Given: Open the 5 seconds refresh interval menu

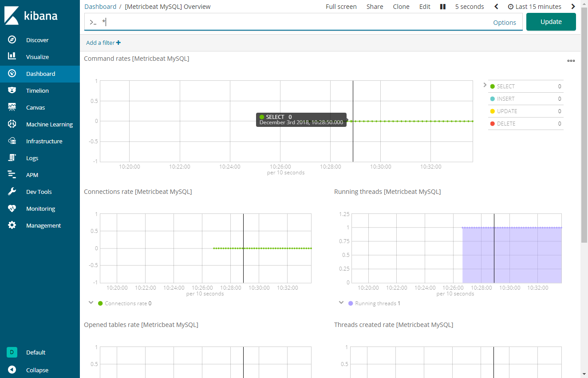Looking at the screenshot, I should click(470, 7).
